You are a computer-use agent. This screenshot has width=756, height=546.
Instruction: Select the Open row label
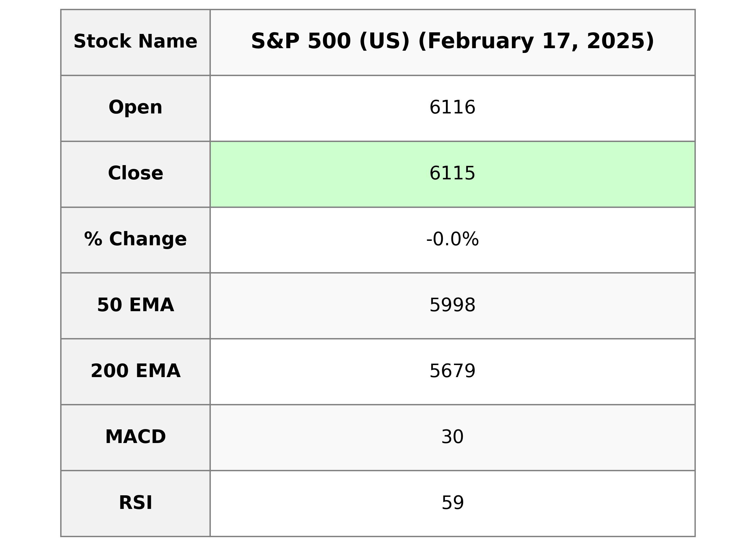click(135, 108)
